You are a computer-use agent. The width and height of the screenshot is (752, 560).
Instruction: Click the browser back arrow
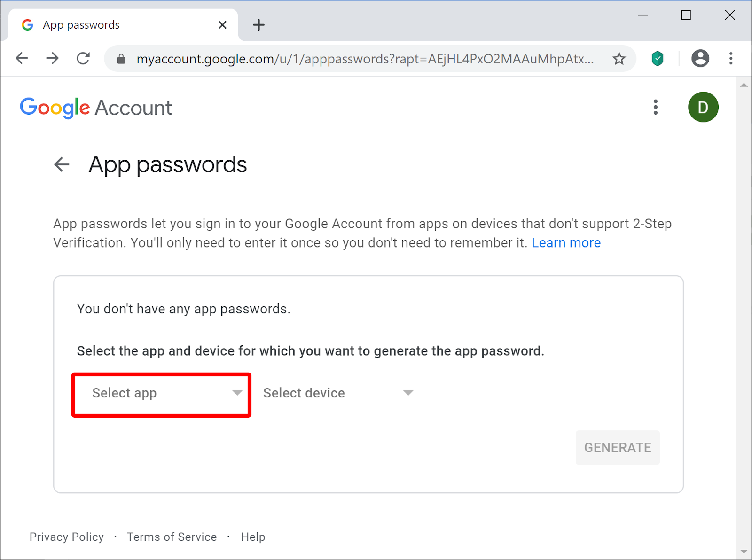click(x=22, y=58)
